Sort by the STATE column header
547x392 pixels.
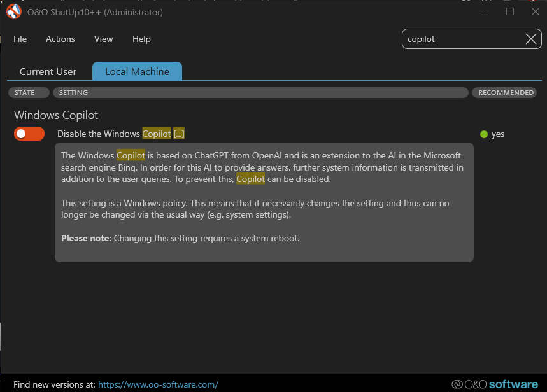29,92
